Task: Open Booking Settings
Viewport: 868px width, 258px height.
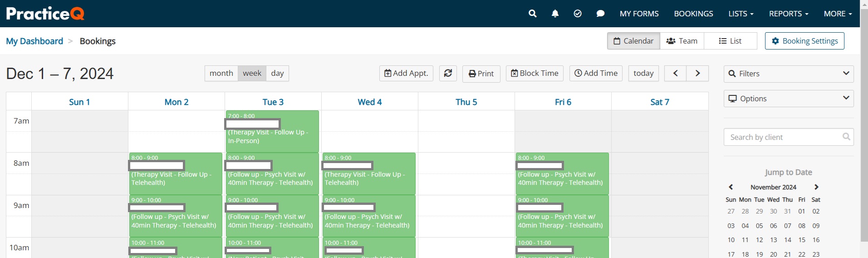Action: (x=804, y=41)
